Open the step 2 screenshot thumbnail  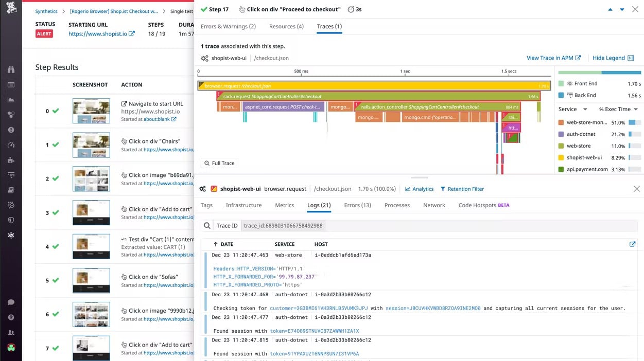tap(91, 178)
